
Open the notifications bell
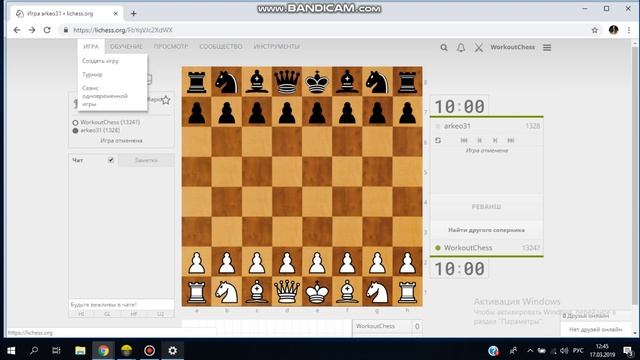(461, 48)
